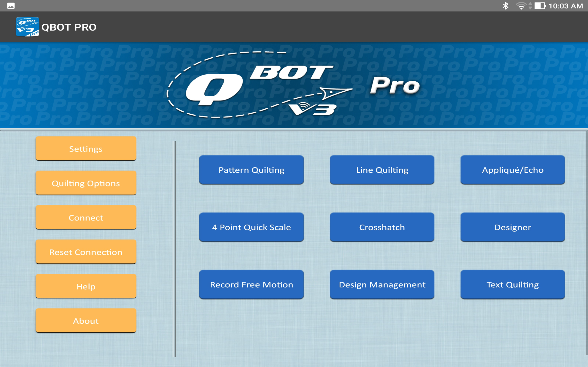This screenshot has width=588, height=367.
Task: Start Pattern Quilting
Action: 251,170
